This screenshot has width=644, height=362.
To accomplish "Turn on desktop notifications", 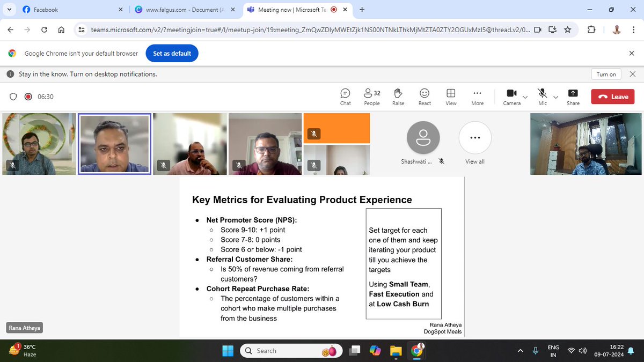I will pos(606,74).
